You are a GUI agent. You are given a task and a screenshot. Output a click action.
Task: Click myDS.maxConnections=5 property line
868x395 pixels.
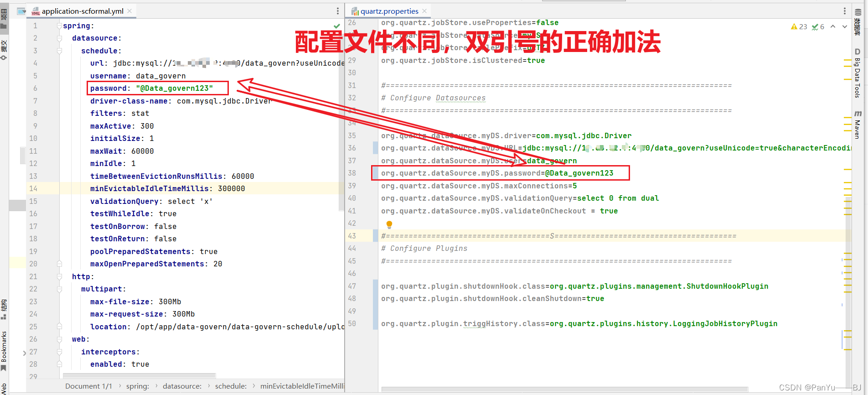tap(479, 186)
